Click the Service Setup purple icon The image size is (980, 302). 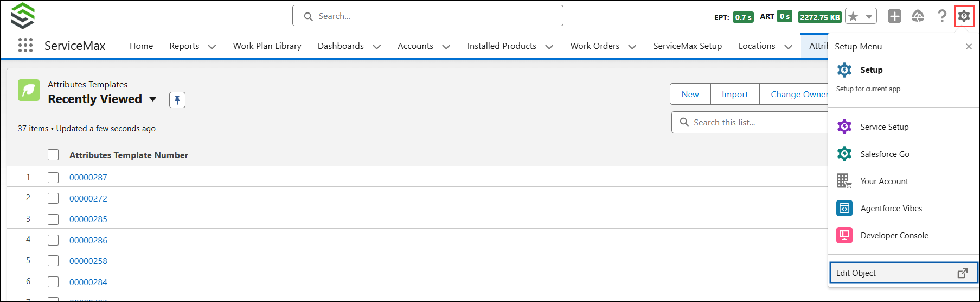pyautogui.click(x=844, y=127)
